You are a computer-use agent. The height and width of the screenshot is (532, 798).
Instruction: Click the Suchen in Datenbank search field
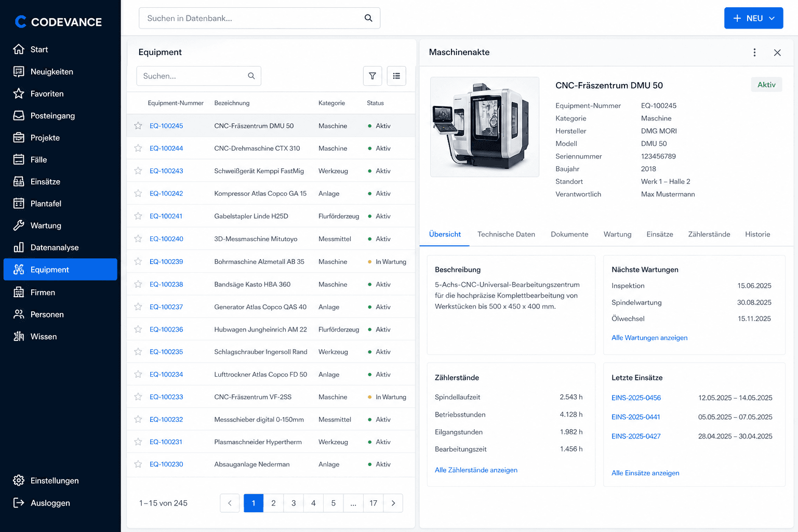pos(259,18)
